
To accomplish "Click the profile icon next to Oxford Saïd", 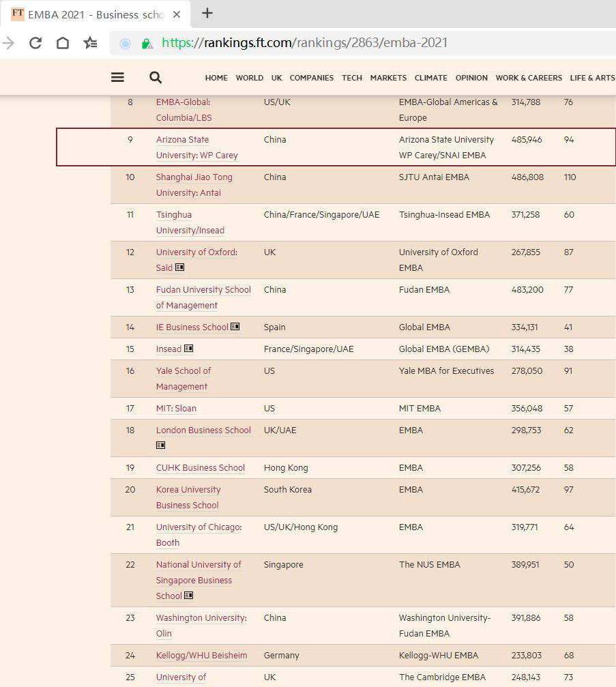I will point(179,267).
